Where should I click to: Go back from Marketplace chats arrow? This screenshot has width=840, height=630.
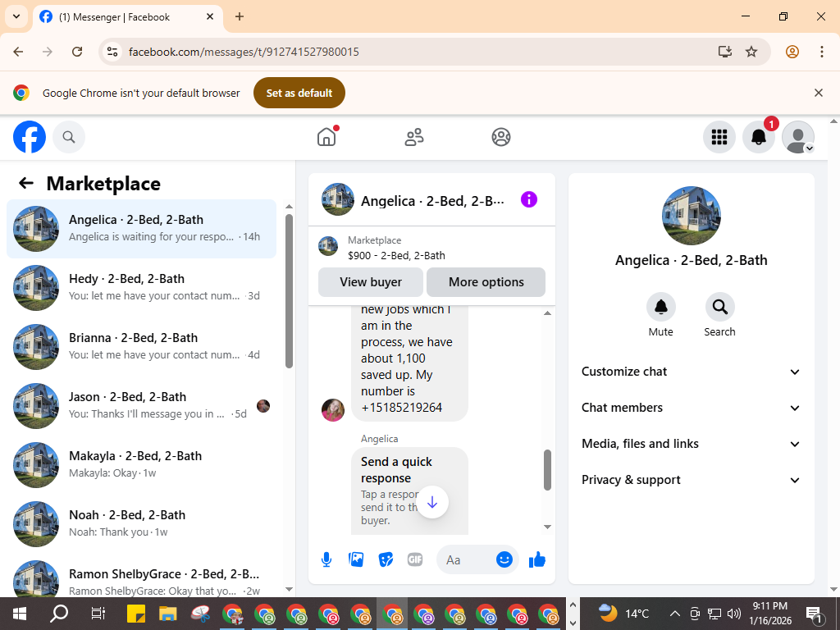click(26, 183)
